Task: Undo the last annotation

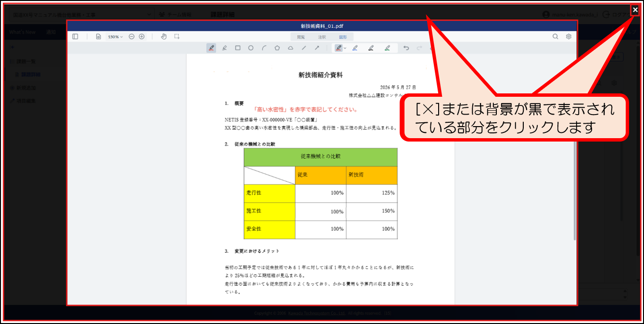Action: pos(406,48)
